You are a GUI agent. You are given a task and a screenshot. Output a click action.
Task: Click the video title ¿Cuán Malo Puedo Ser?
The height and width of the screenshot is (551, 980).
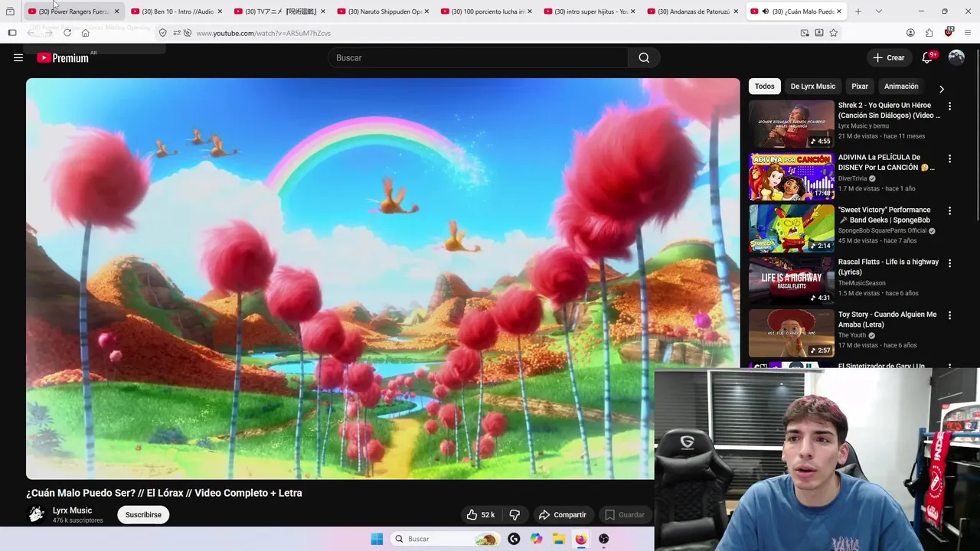click(164, 493)
